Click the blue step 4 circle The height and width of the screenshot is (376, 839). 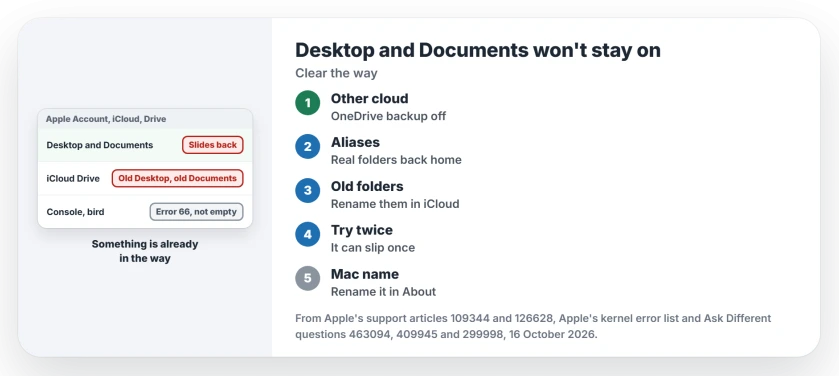[307, 235]
